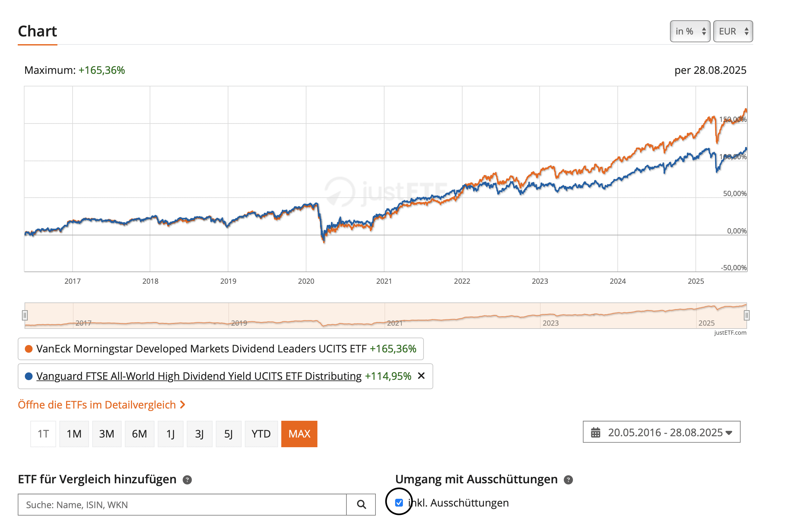Click the calendar icon in date range
This screenshot has height=532, width=789.
click(x=595, y=433)
